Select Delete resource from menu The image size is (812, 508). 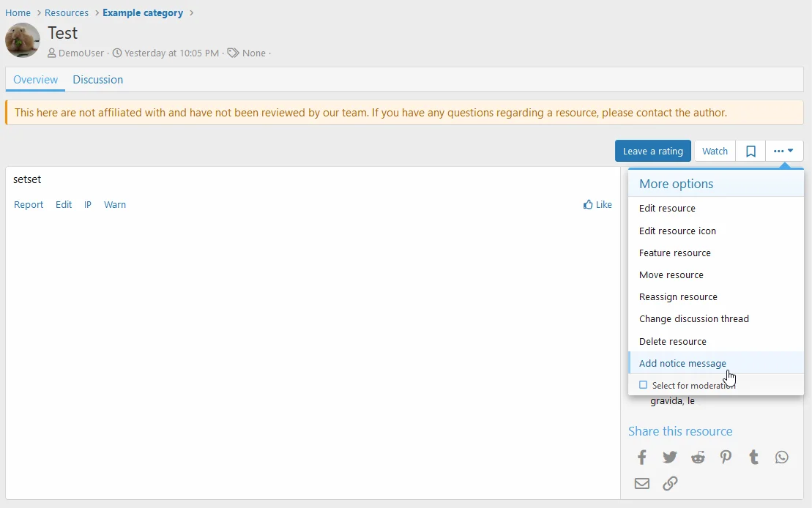(x=672, y=341)
